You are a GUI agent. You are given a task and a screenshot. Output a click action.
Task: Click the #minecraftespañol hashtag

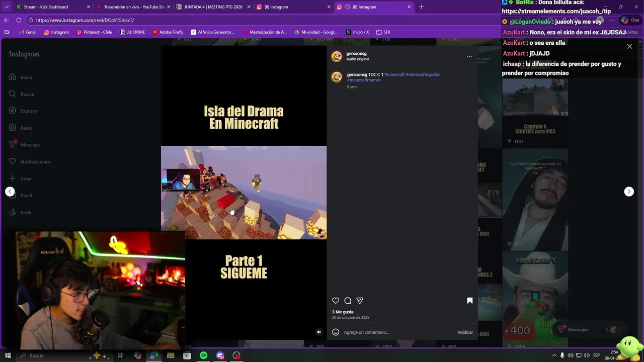(x=423, y=74)
